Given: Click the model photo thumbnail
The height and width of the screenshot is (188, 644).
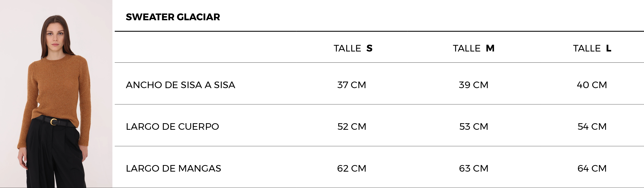Looking at the screenshot, I should point(56,94).
